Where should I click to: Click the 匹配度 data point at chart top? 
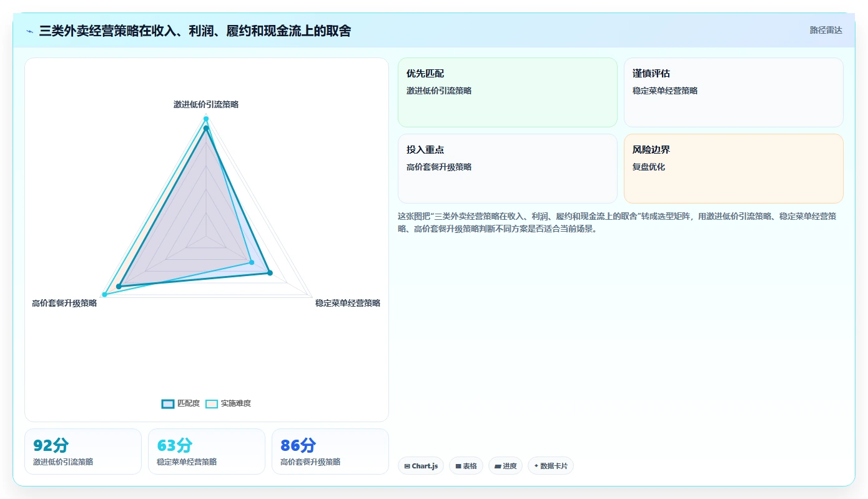coord(206,128)
